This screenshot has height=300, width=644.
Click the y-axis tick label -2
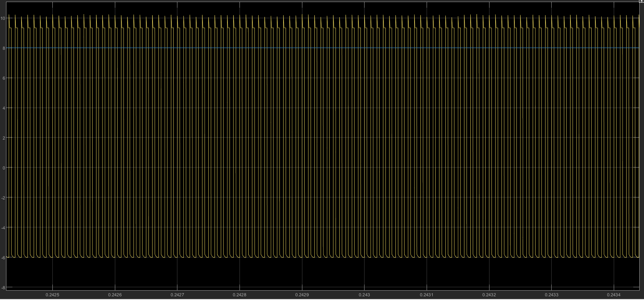point(3,198)
